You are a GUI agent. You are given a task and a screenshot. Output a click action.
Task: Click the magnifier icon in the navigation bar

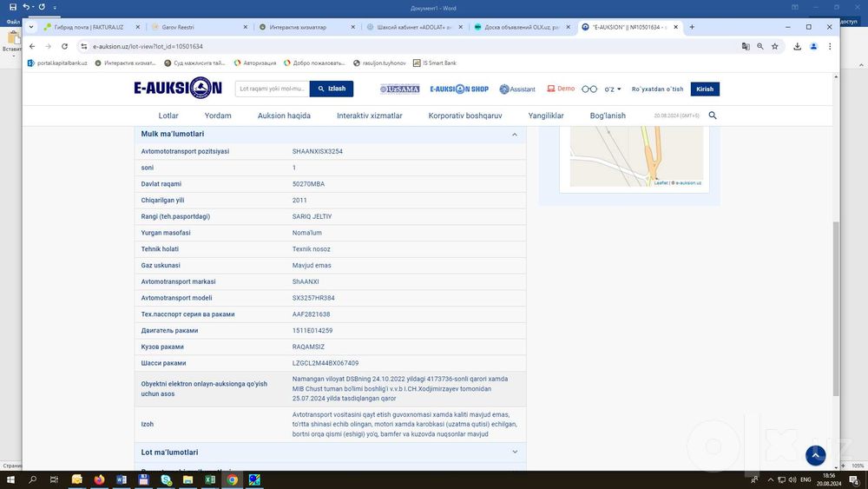click(x=713, y=116)
